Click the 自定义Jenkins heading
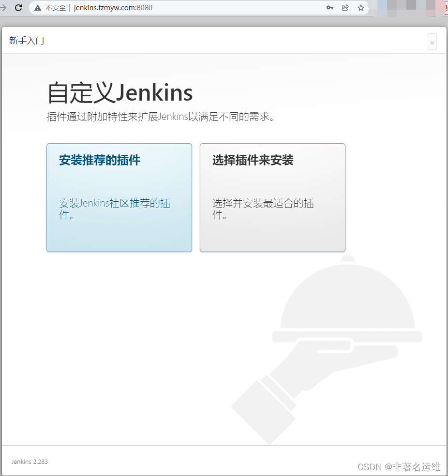Viewport: 448px width, 476px height. tap(120, 92)
